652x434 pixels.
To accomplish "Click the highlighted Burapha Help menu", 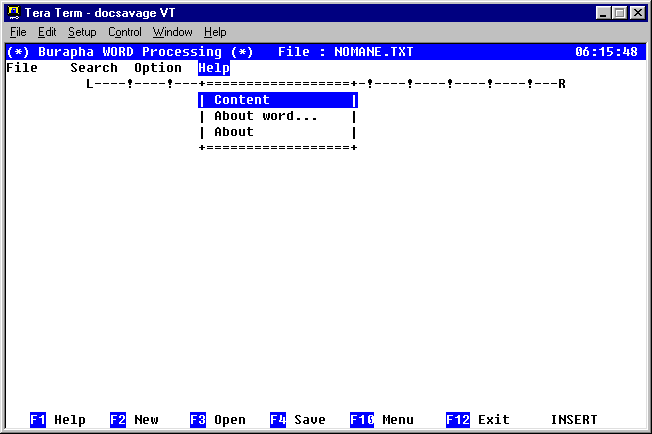I will click(214, 68).
